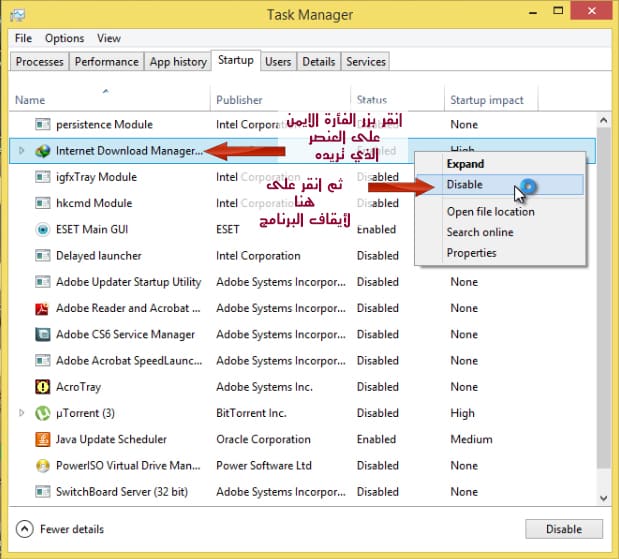Screen dimensions: 619x559
Task: Switch to the Processes tab
Action: pyautogui.click(x=39, y=62)
